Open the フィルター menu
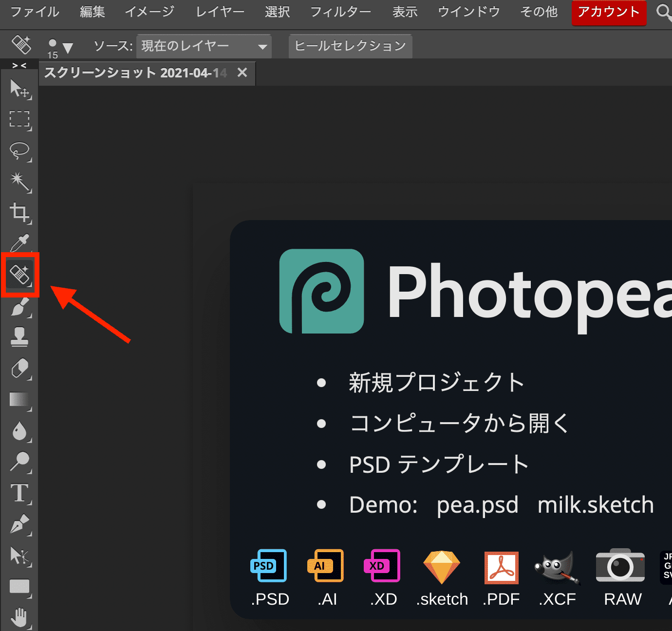 tap(340, 12)
